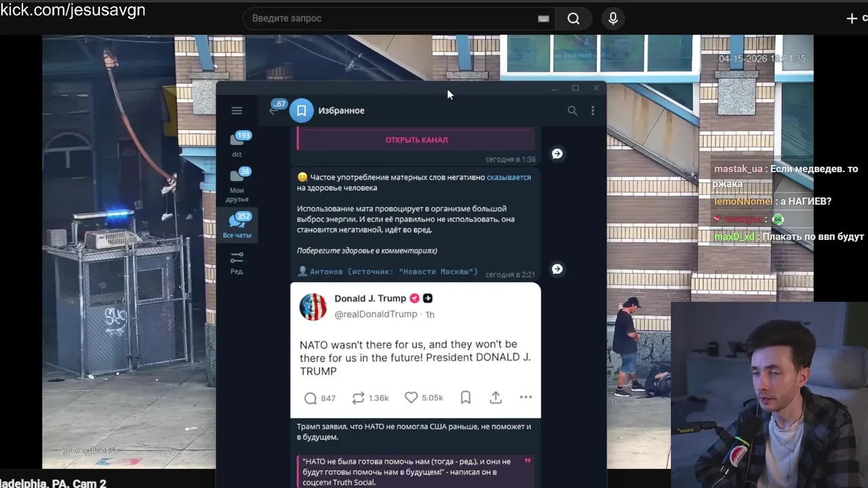This screenshot has width=868, height=488.
Task: Click the share icon on the post
Action: click(496, 398)
